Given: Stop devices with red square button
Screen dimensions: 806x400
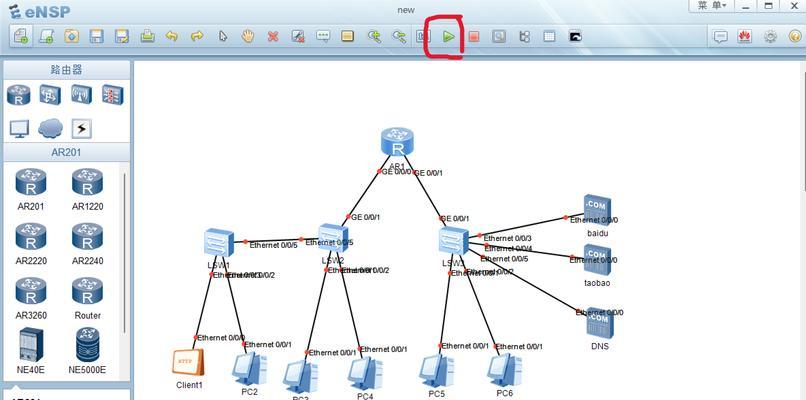Looking at the screenshot, I should tap(474, 37).
